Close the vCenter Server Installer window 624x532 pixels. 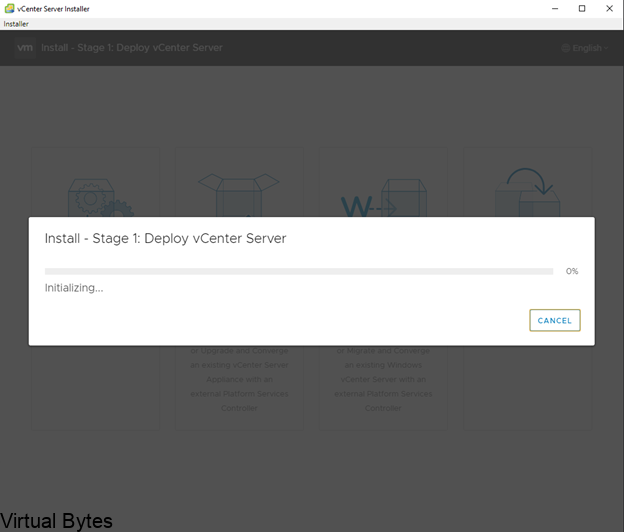point(609,8)
